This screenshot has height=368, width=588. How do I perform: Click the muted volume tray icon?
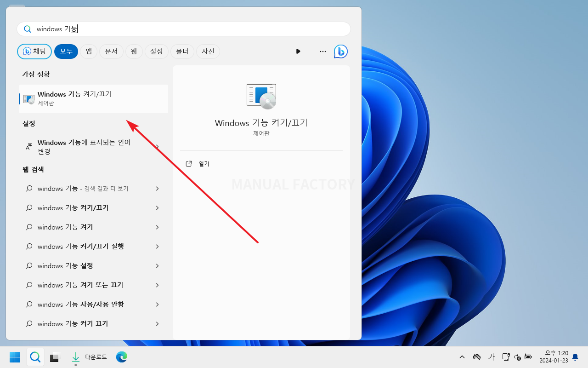click(518, 357)
